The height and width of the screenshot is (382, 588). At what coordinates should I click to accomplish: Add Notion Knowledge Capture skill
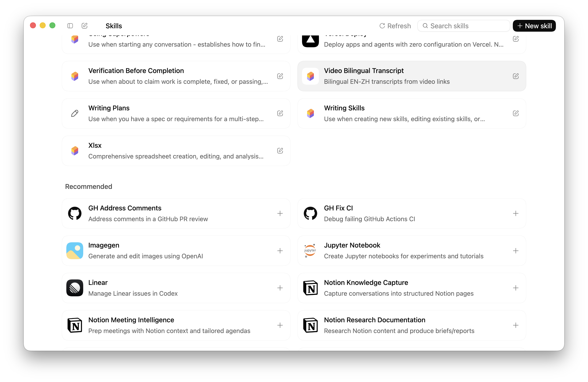click(516, 288)
